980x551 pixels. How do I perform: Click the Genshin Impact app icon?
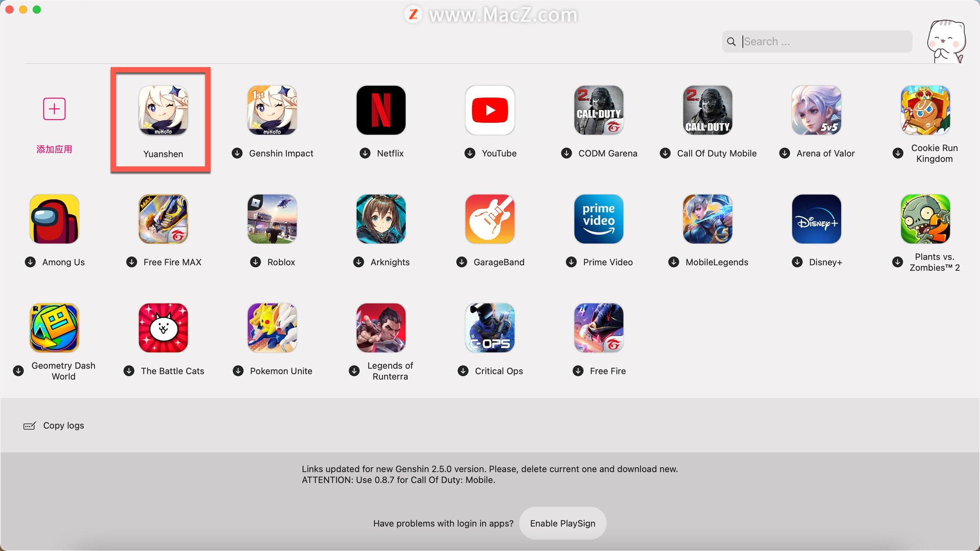[x=272, y=110]
